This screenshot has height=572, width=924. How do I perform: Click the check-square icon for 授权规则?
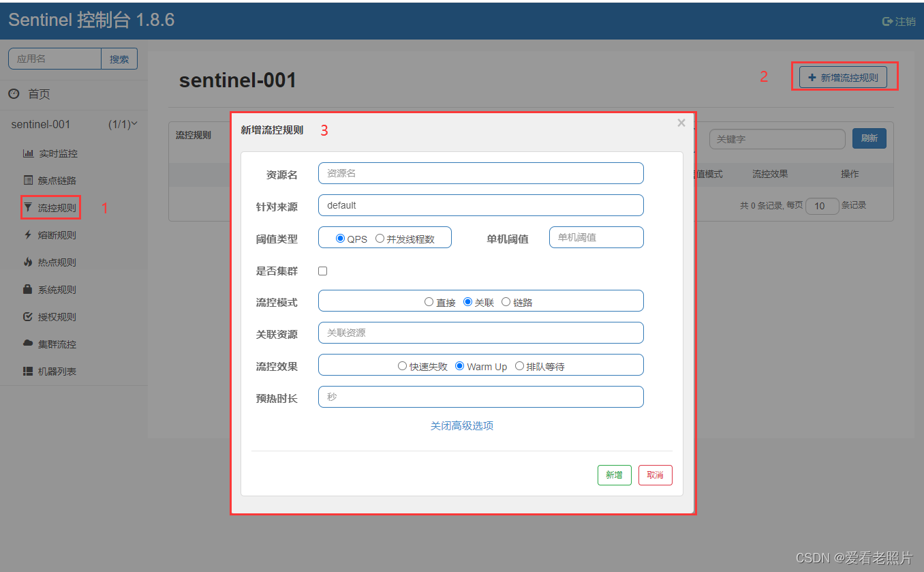tap(28, 317)
